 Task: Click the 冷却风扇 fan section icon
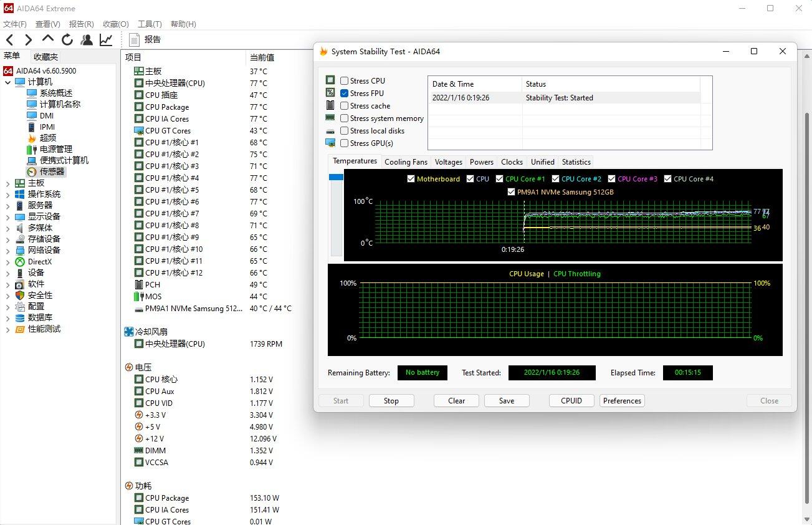point(129,332)
